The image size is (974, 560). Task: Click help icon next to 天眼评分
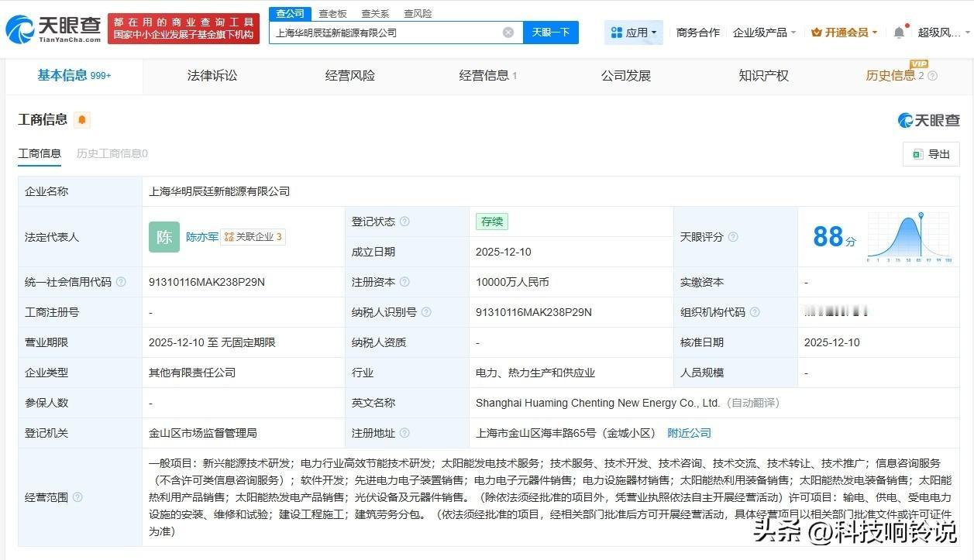click(733, 237)
